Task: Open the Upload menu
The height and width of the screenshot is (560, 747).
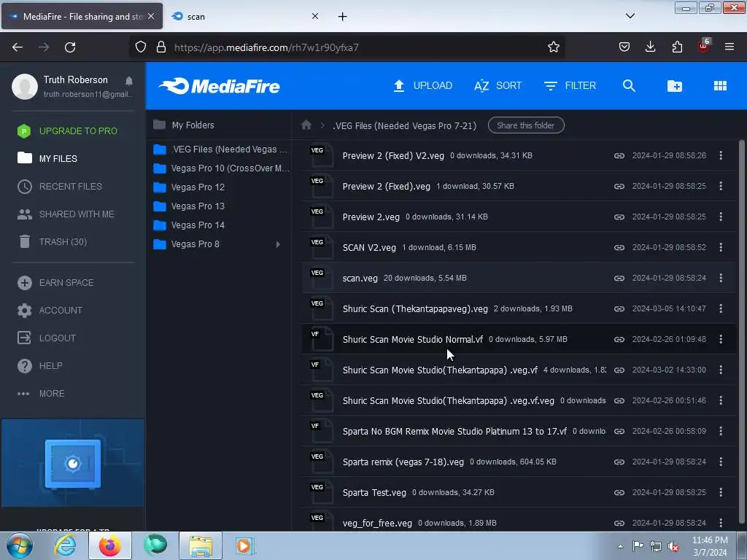Action: click(422, 86)
